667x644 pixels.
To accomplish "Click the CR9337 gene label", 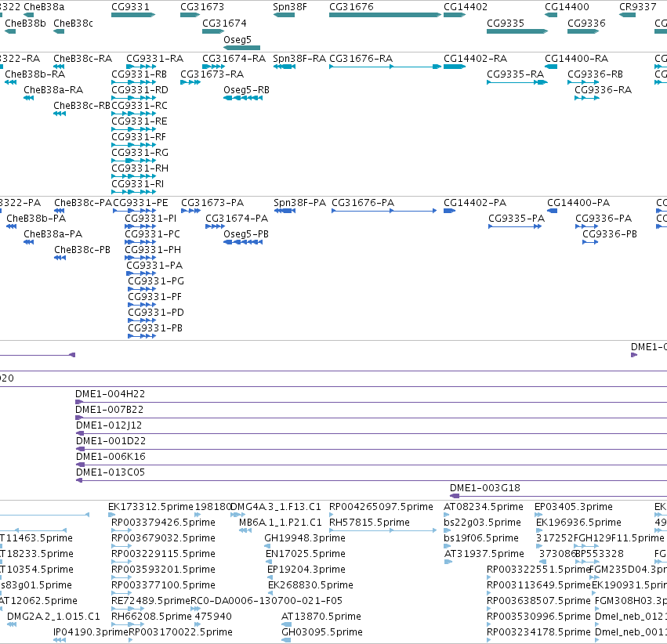I will 638,7.
